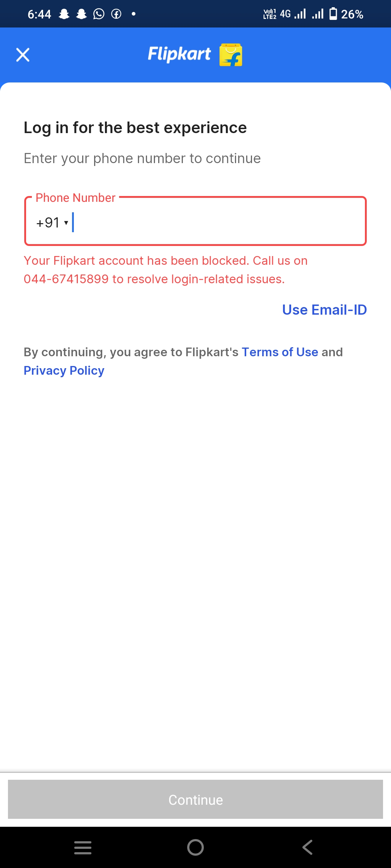391x868 pixels.
Task: Tap the first Snapchat notification icon
Action: [x=64, y=14]
